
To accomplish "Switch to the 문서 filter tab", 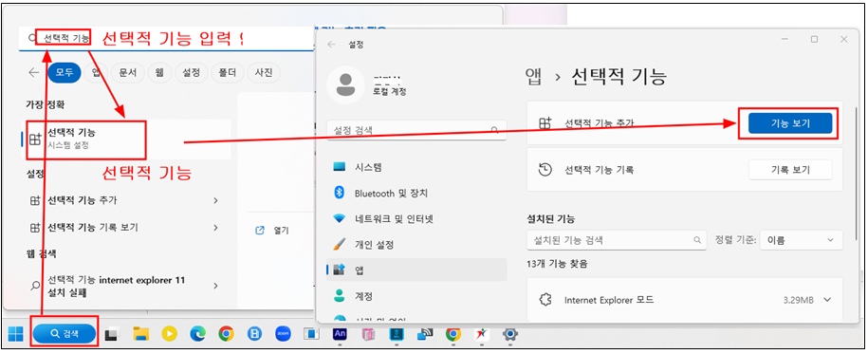I will click(x=128, y=72).
